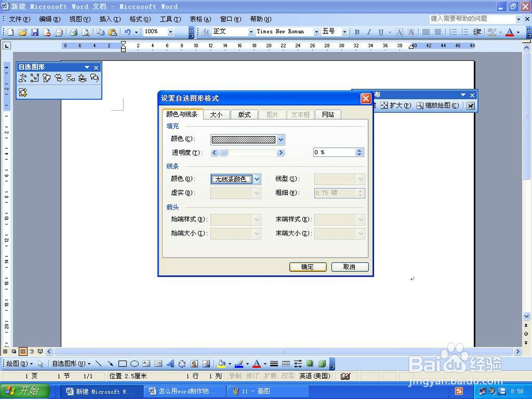This screenshot has height=399, width=532.
Task: Select the Line drawing tool
Action: 98,364
